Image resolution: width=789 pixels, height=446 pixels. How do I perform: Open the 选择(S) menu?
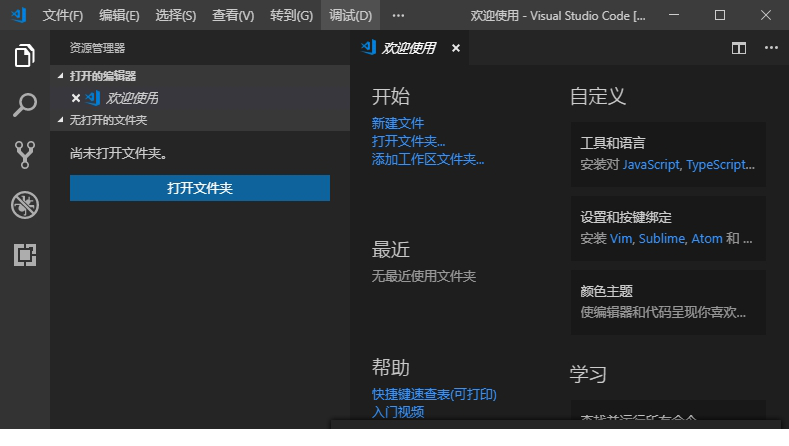pyautogui.click(x=176, y=16)
